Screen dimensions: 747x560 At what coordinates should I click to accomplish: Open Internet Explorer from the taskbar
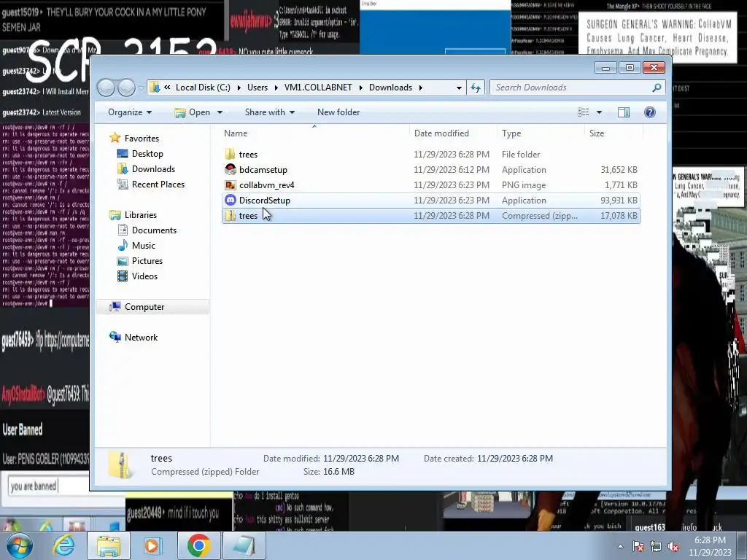pyautogui.click(x=64, y=545)
